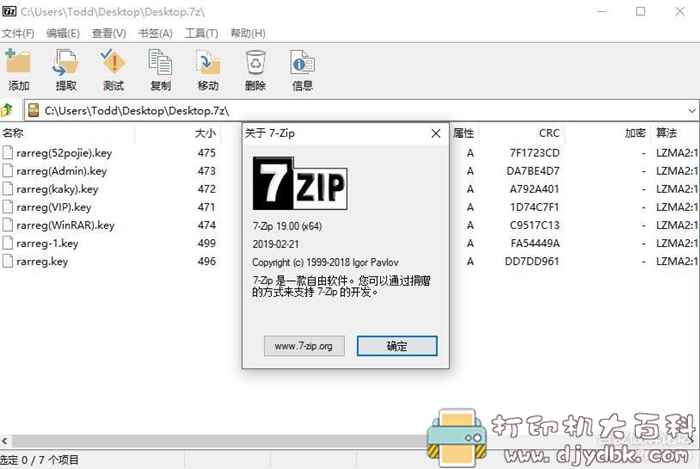Click file icon of rarreg(VIP).key
700x469 pixels.
[8, 207]
